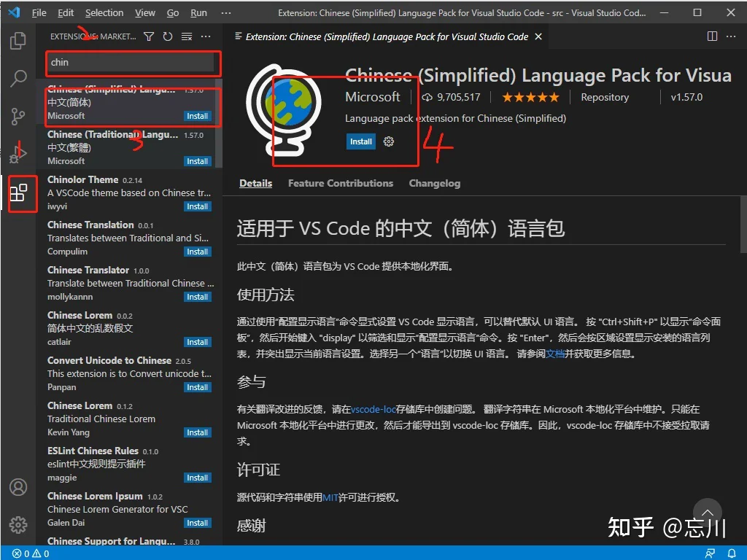Viewport: 747px width, 560px height.
Task: Filter extensions with the funnel icon
Action: pyautogui.click(x=149, y=36)
